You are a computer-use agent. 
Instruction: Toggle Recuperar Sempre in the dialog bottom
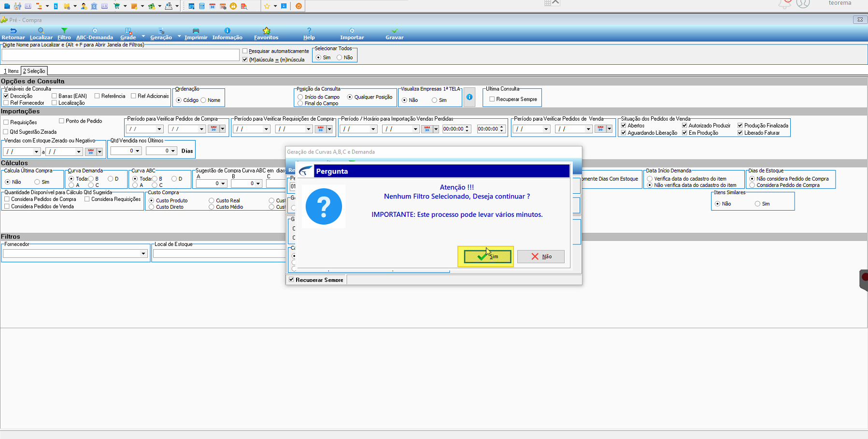291,280
